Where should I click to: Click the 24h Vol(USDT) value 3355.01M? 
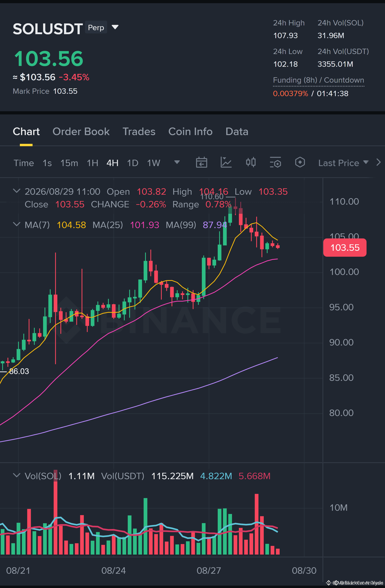335,64
